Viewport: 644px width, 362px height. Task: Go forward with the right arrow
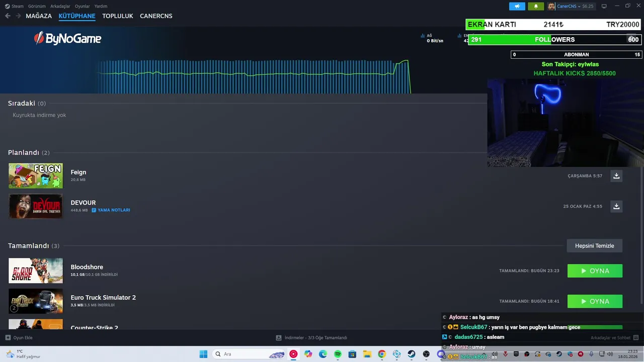point(19,16)
